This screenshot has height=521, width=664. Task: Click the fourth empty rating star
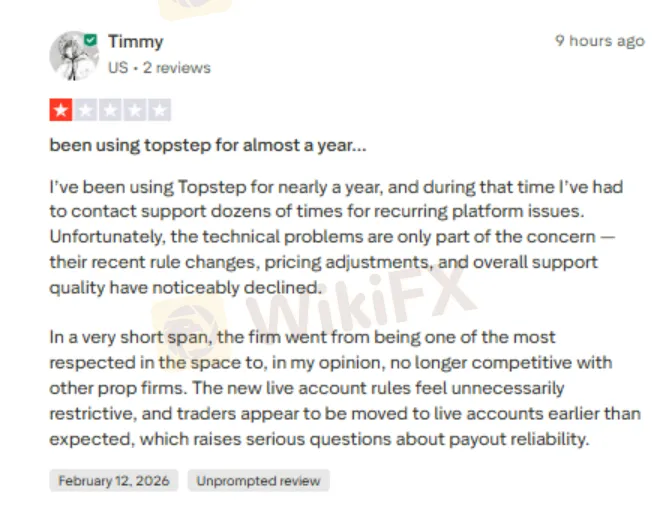tap(135, 110)
